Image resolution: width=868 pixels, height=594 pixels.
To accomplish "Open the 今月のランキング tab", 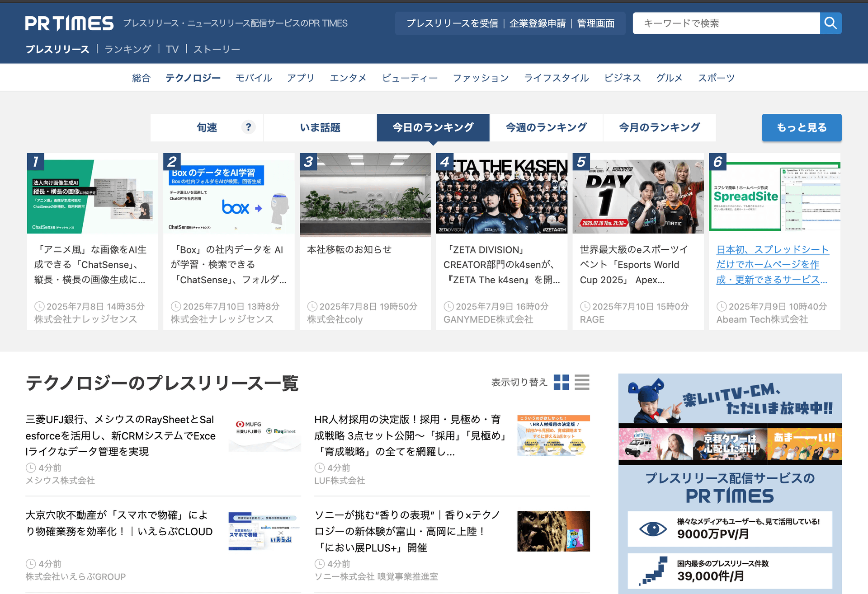I will point(659,127).
